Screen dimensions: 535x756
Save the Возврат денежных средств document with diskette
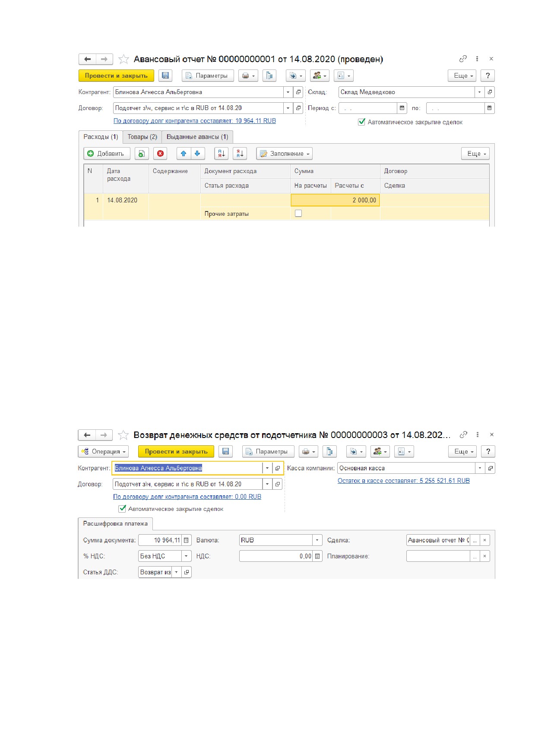coord(225,451)
